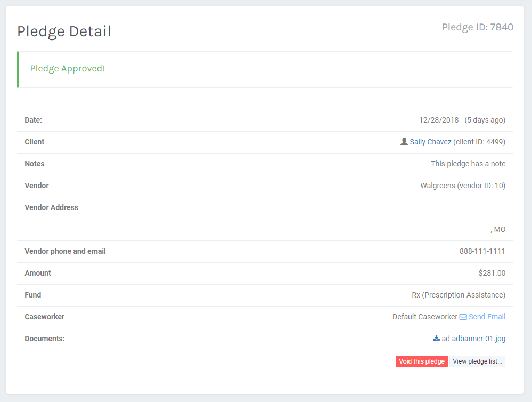This screenshot has width=532, height=402.
Task: Click the envelope icon next to Send Email
Action: [463, 316]
